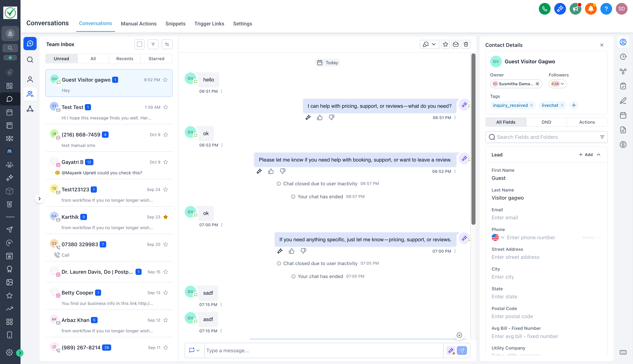Thumbs down the booking support message
Viewport: 633px width, 364px height.
click(283, 171)
